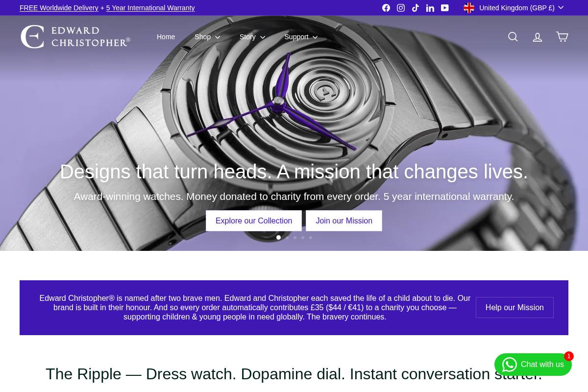The height and width of the screenshot is (392, 588).
Task: Open the shopping cart icon
Action: tap(562, 37)
